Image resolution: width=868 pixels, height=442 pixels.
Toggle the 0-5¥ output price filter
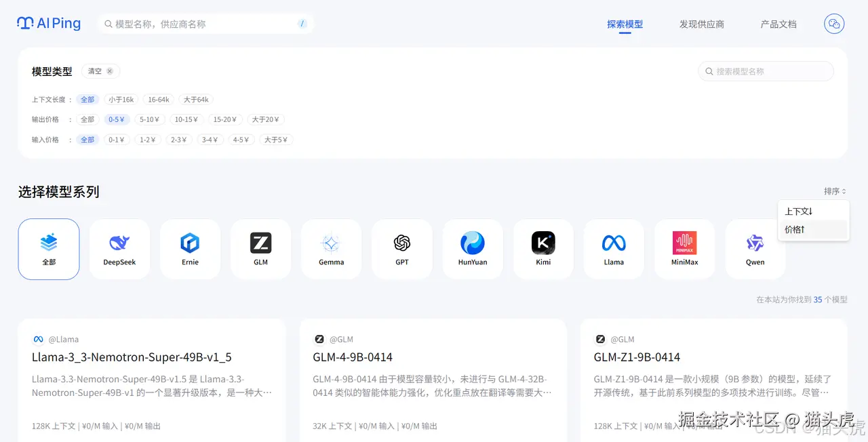point(117,119)
